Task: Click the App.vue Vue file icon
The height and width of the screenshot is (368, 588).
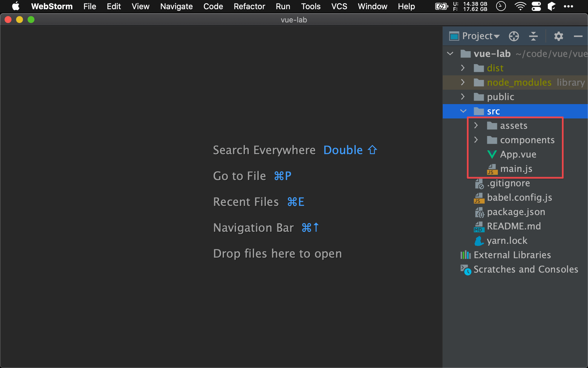Action: [492, 154]
